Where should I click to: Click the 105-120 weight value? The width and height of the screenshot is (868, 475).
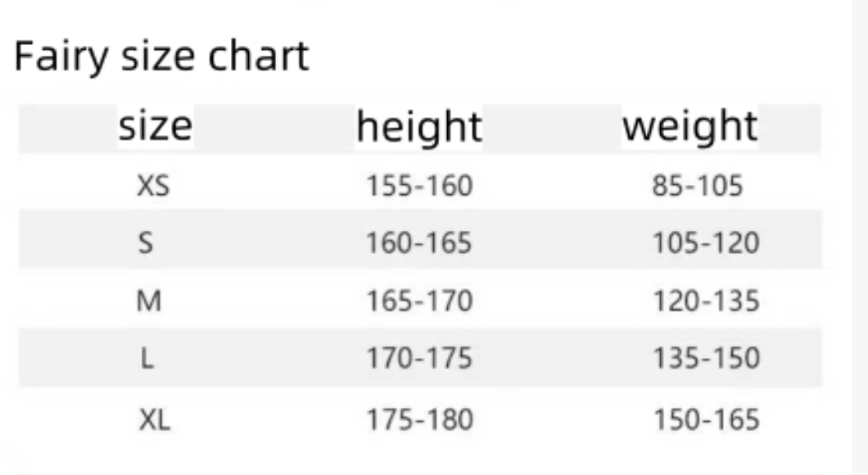click(706, 243)
